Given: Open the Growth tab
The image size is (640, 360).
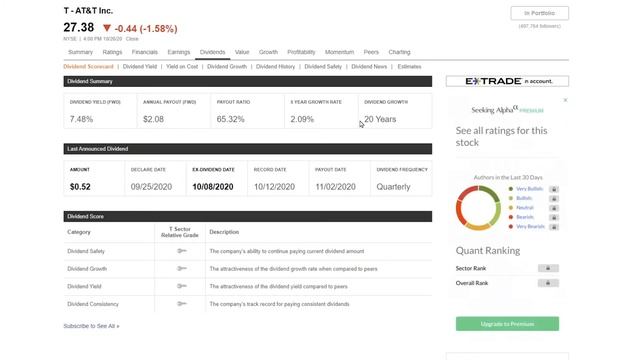Looking at the screenshot, I should pyautogui.click(x=268, y=52).
